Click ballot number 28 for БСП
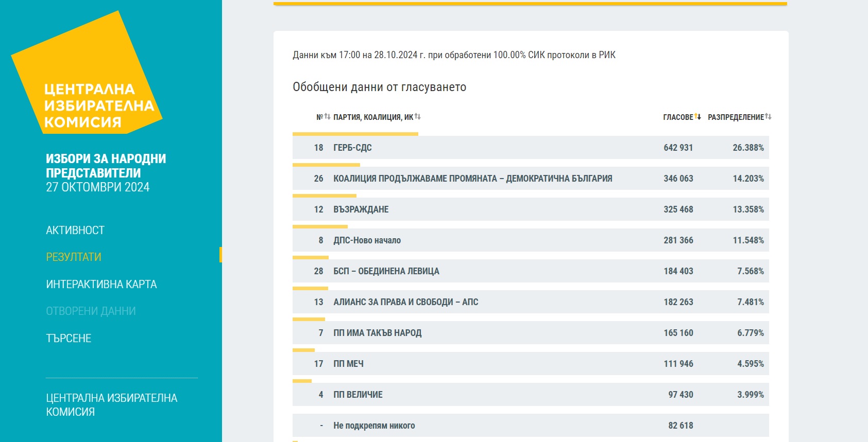The width and height of the screenshot is (868, 442). (318, 271)
